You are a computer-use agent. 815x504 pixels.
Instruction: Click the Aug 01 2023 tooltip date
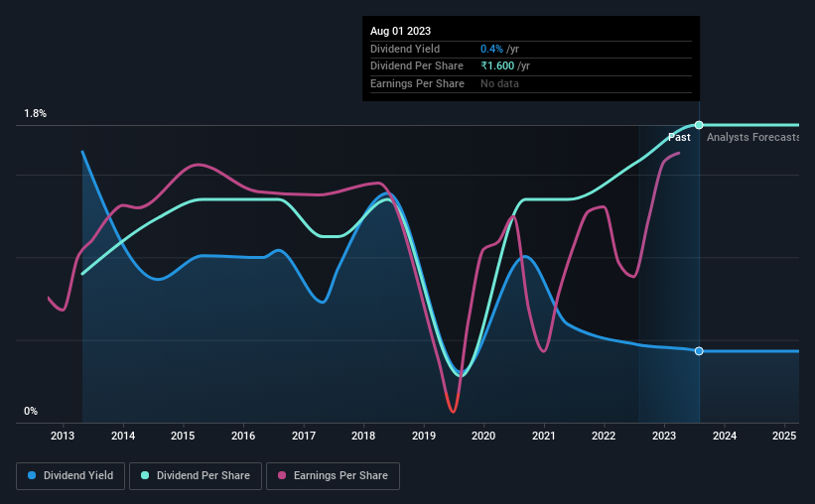coord(400,31)
